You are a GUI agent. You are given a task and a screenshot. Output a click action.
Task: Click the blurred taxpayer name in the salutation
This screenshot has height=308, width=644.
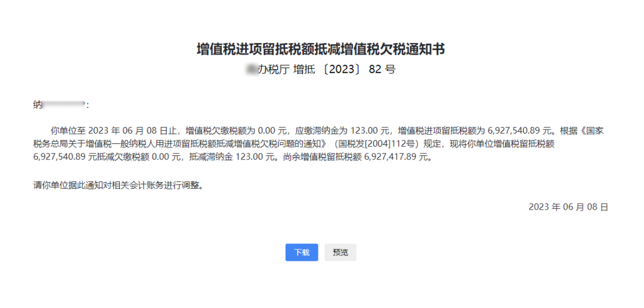click(64, 104)
